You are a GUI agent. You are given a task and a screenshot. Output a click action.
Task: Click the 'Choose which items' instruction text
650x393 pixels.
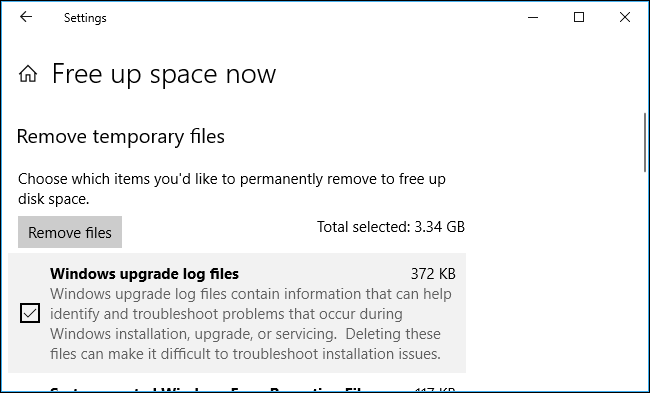click(232, 189)
